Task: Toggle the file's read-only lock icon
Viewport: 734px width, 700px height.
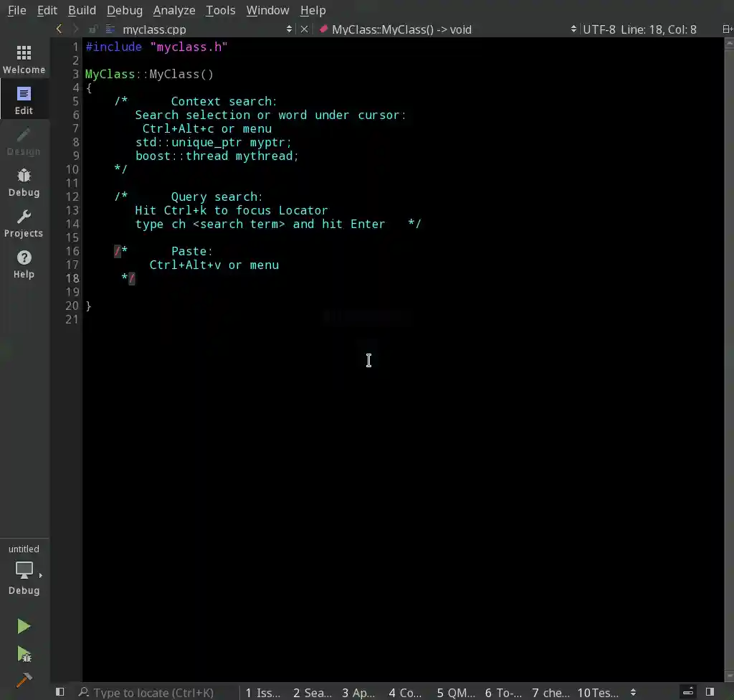Action: [x=92, y=29]
